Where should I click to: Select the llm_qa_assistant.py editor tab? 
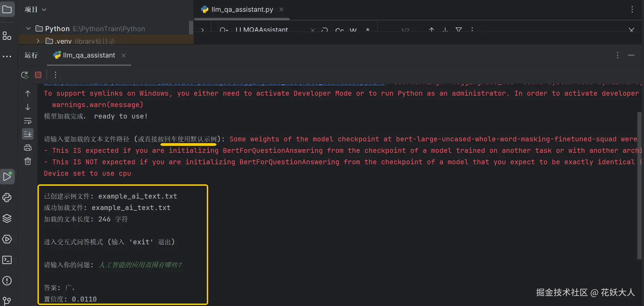(x=242, y=9)
